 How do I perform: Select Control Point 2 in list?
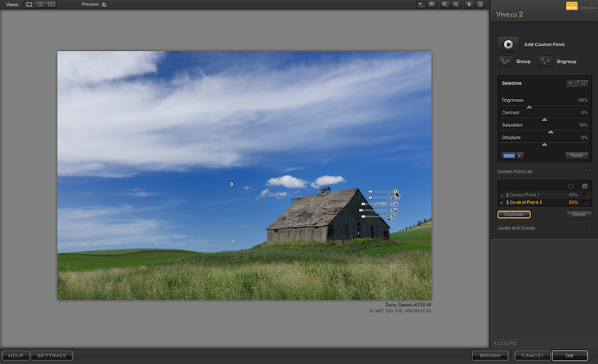[x=526, y=202]
